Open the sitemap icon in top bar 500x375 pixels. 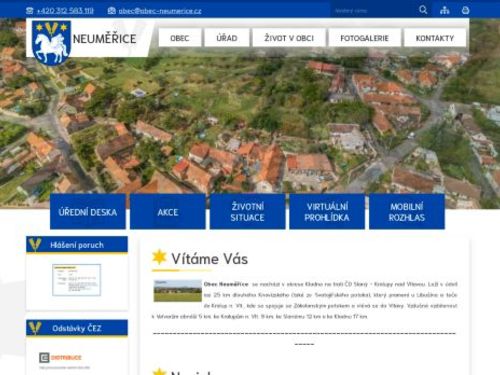click(444, 10)
